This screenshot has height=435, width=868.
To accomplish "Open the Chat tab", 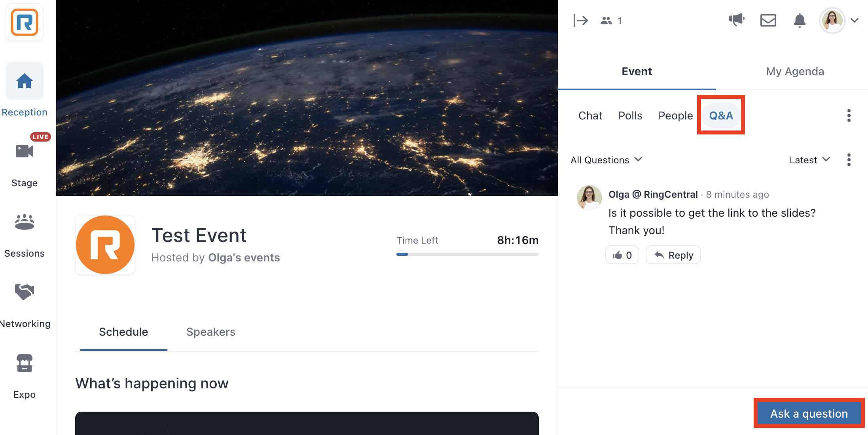I will click(x=590, y=115).
